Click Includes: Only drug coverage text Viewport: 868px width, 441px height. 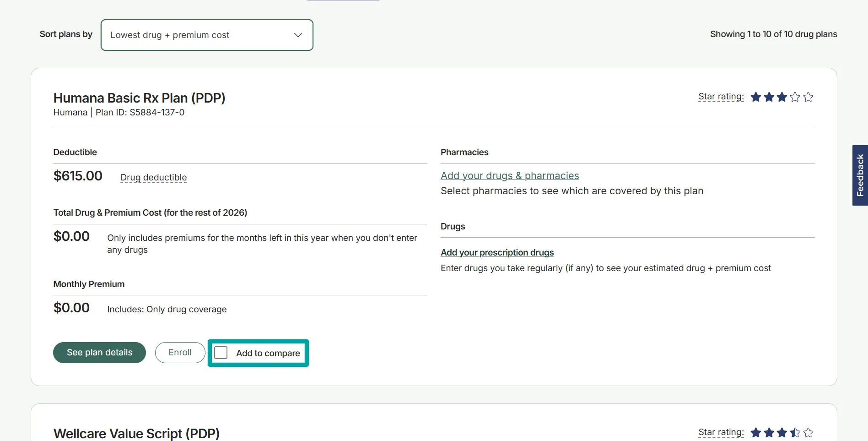[x=167, y=310]
